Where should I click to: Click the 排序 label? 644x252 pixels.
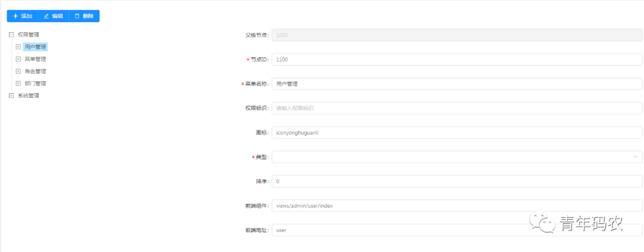pos(262,182)
